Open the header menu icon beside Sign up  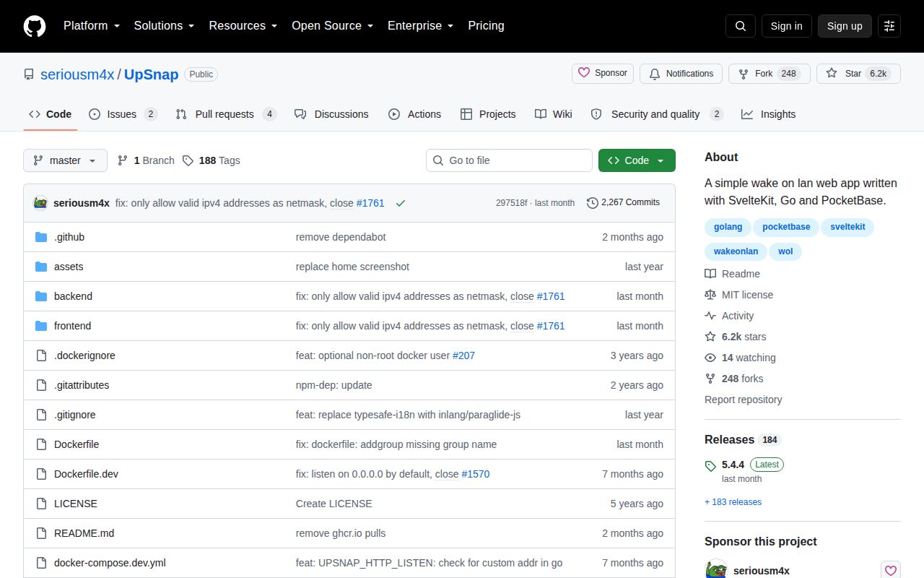pos(889,26)
